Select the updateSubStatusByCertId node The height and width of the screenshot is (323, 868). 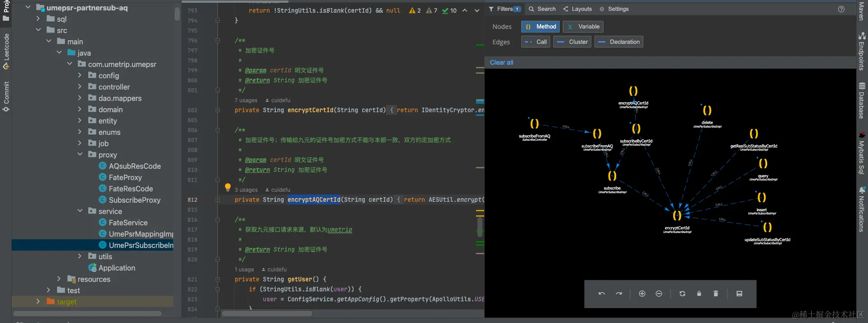(x=767, y=227)
